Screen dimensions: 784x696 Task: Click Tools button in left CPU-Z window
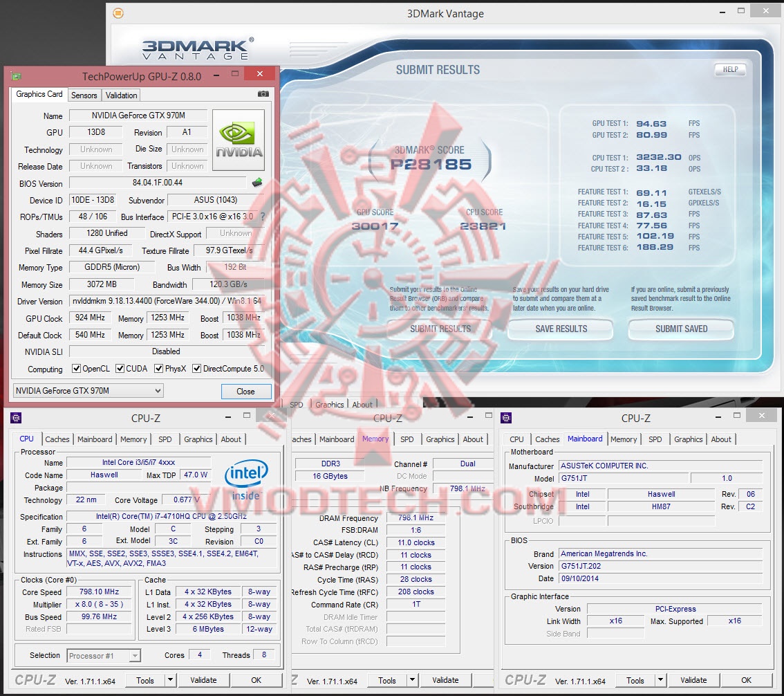coord(145,680)
